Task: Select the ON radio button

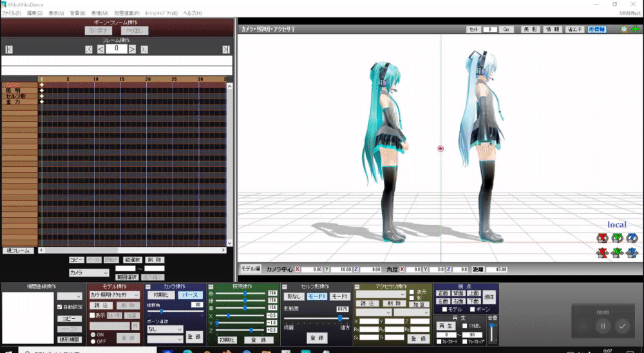Action: click(x=93, y=335)
